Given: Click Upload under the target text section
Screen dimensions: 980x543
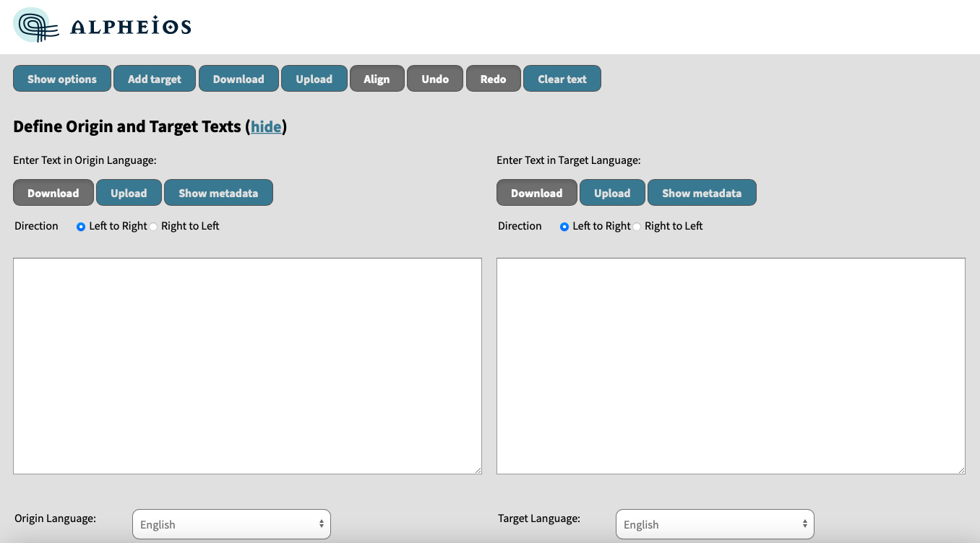Looking at the screenshot, I should (x=612, y=193).
